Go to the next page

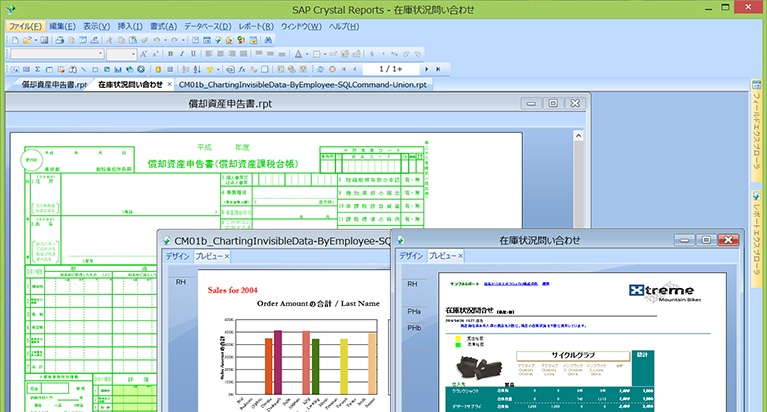(426, 69)
